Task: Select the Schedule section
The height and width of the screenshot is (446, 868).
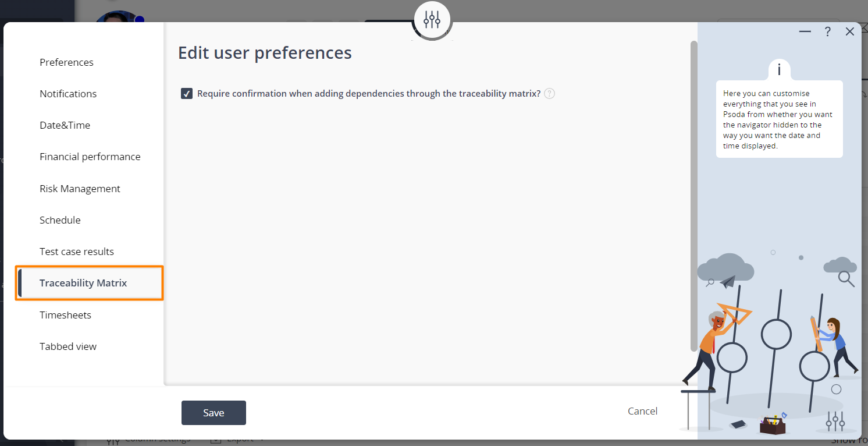Action: tap(60, 220)
